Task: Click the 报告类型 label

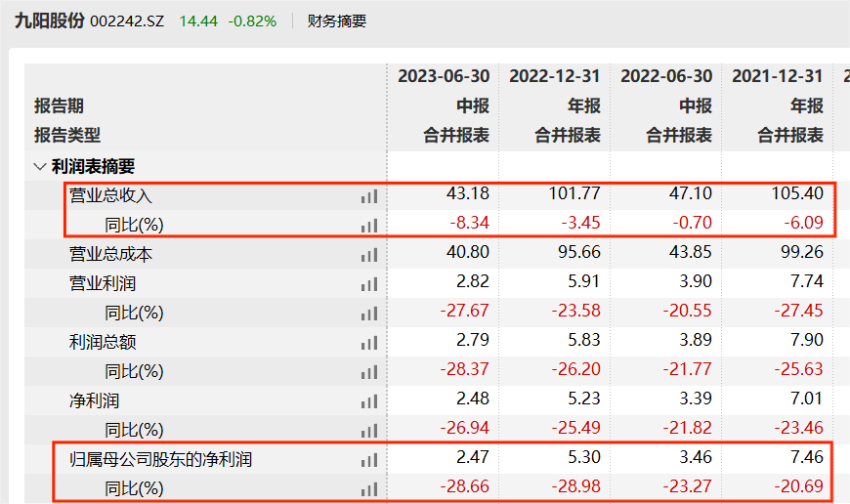Action: [x=67, y=135]
